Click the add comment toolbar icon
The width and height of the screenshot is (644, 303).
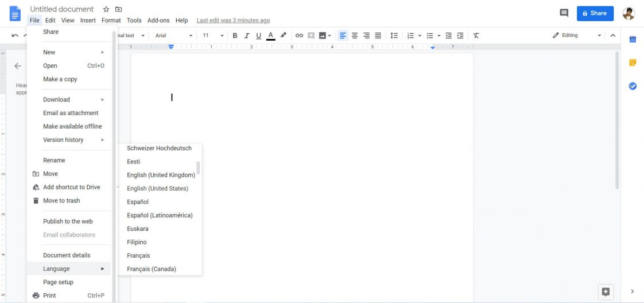pyautogui.click(x=311, y=36)
